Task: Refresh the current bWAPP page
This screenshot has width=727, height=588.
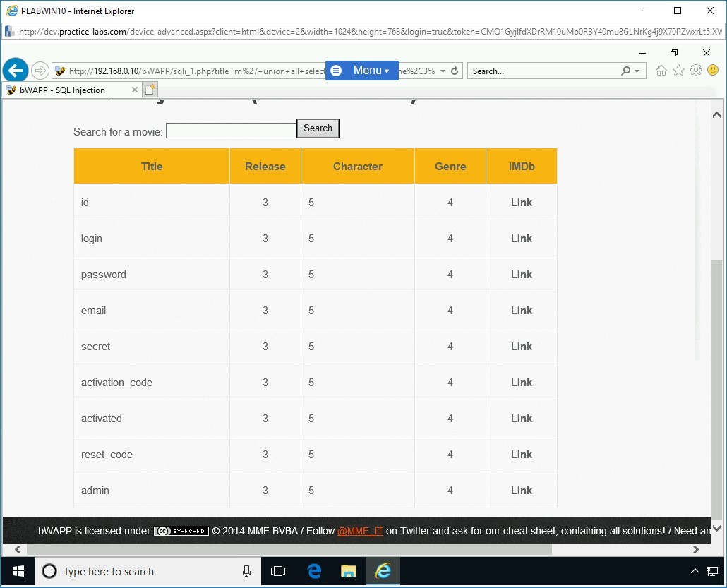Action: click(x=455, y=71)
